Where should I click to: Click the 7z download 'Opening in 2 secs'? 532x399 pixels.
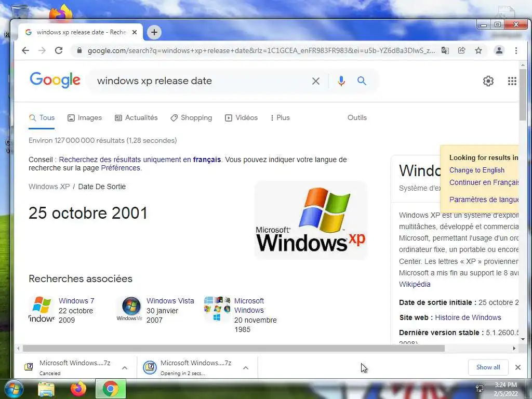196,367
